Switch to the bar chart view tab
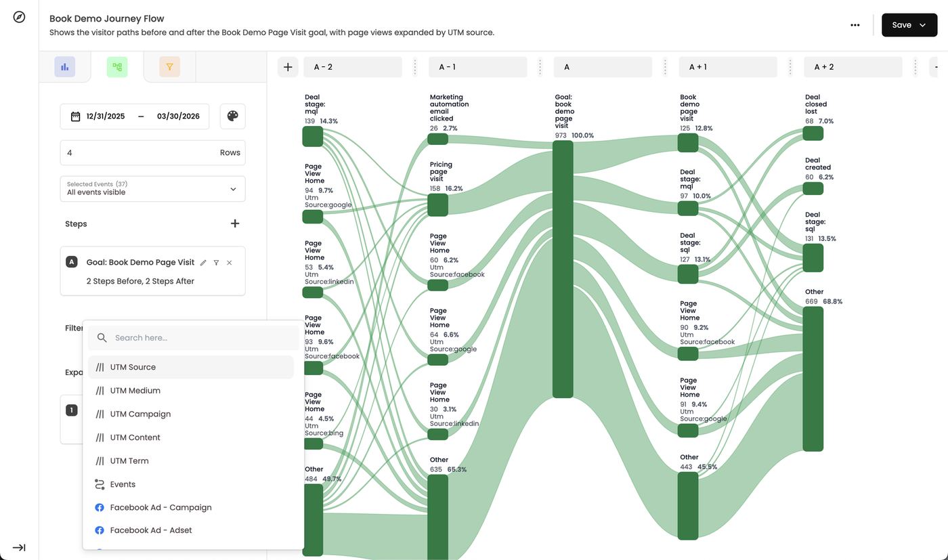This screenshot has height=560, width=948. coord(65,67)
